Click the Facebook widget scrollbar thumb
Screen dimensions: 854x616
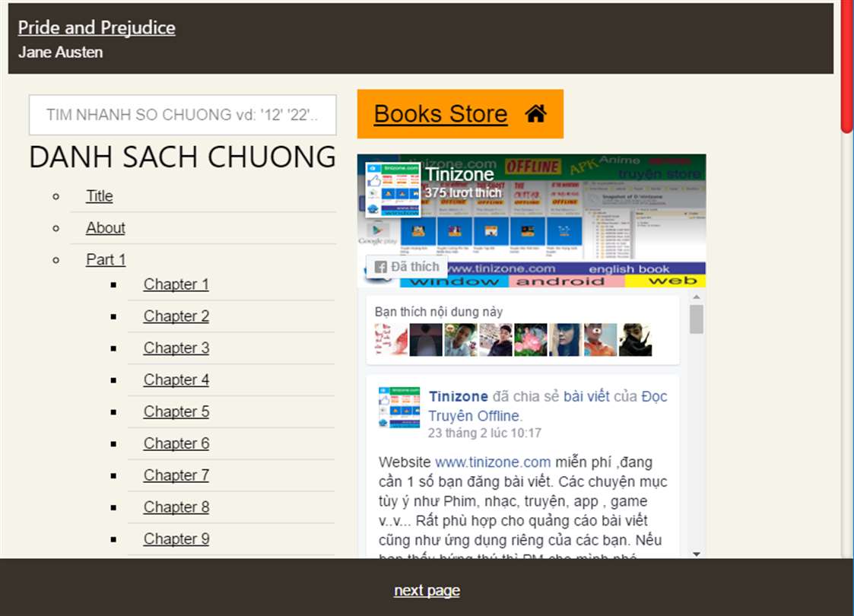point(696,319)
